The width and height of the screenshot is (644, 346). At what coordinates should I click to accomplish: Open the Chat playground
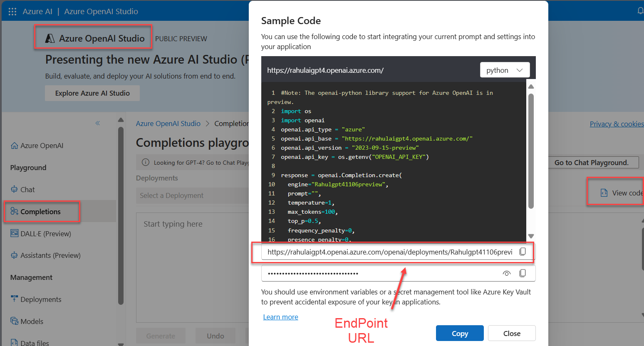tap(22, 190)
